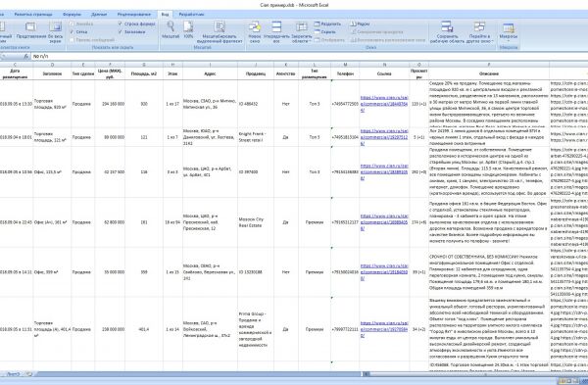The image size is (588, 385).
Task: Click the Адрес header cell
Action: point(210,73)
